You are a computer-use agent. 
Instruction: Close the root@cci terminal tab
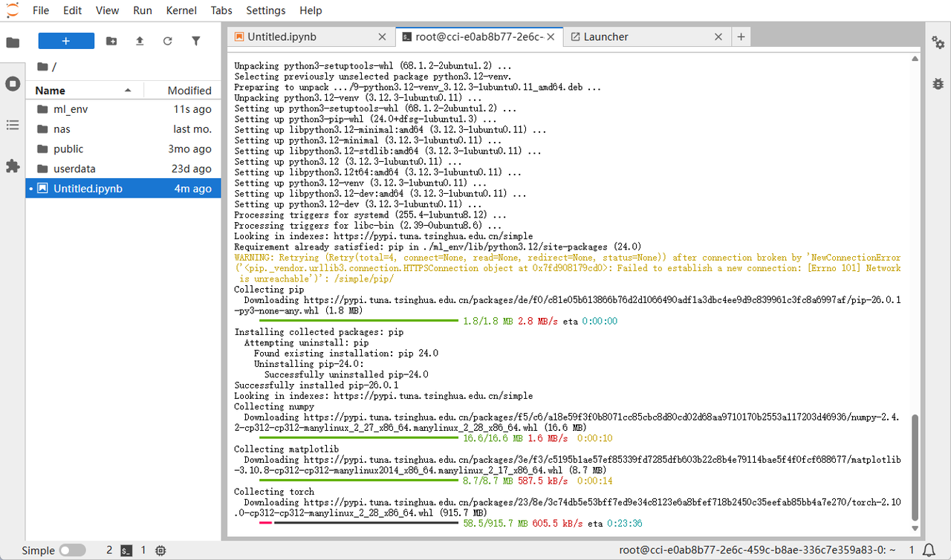pyautogui.click(x=551, y=36)
